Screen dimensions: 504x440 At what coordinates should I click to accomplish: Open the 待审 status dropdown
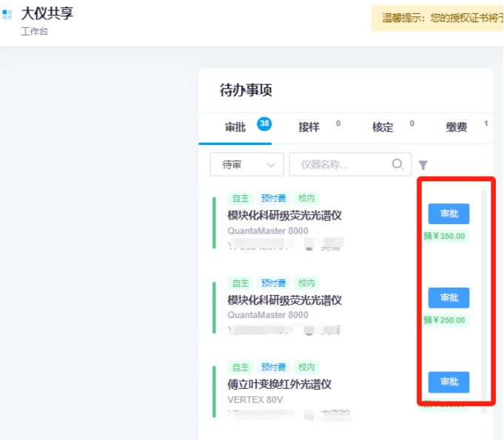(247, 164)
